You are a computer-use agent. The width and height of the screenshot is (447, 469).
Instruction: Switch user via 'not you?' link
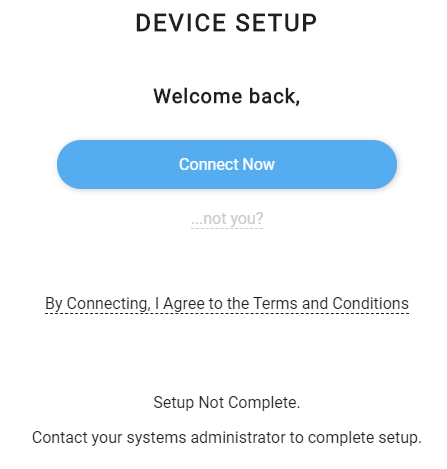click(x=227, y=219)
